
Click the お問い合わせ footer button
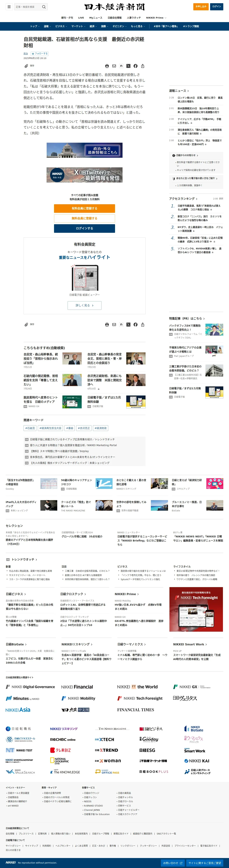tap(173, 863)
